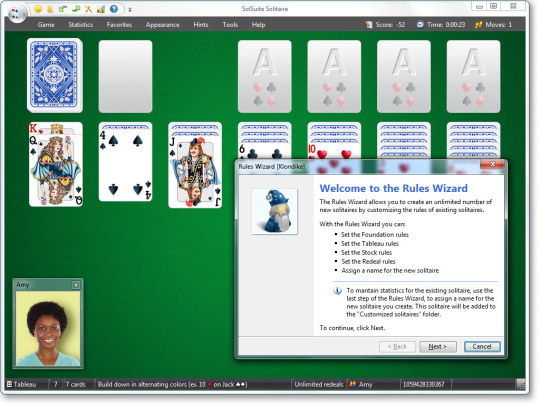Click the Score icon in the header

pyautogui.click(x=369, y=25)
